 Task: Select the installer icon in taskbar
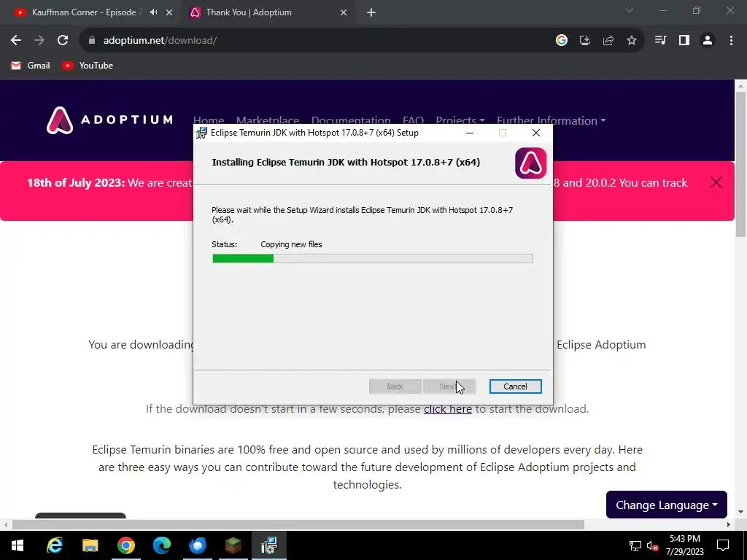tap(268, 545)
